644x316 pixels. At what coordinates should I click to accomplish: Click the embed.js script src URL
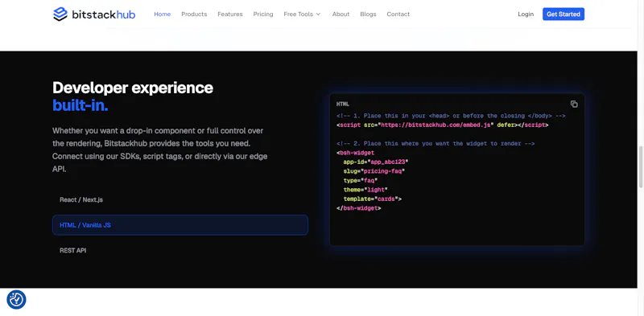pyautogui.click(x=436, y=125)
